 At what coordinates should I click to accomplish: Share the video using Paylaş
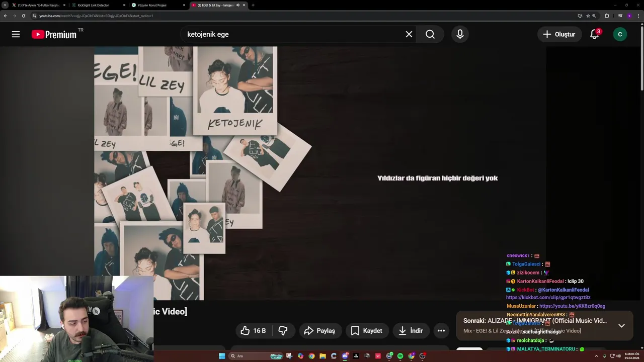pos(319,330)
